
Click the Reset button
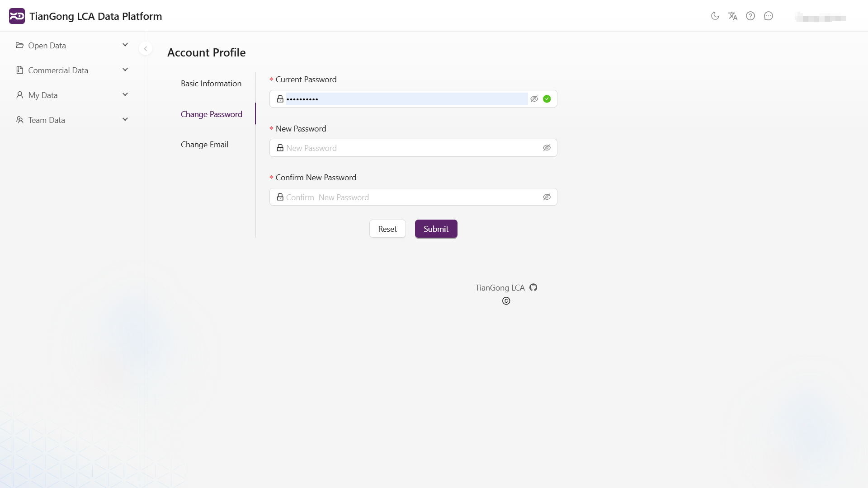pyautogui.click(x=387, y=229)
